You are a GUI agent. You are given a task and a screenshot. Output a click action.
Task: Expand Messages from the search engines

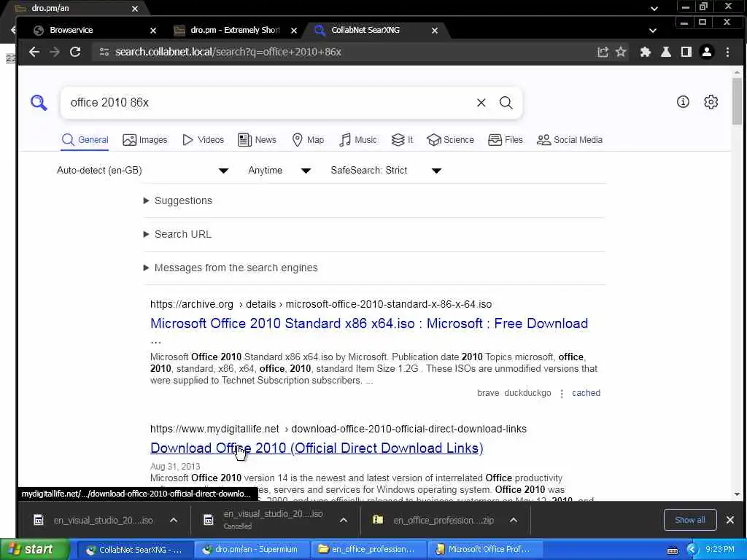coord(231,268)
